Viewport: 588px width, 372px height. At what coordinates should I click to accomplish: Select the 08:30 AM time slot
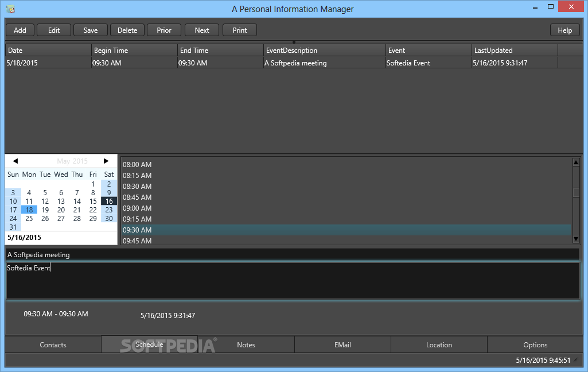click(x=346, y=186)
